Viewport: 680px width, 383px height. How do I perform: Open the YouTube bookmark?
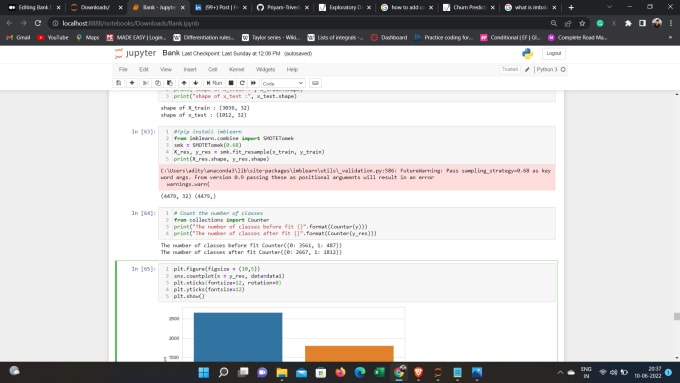pos(53,37)
